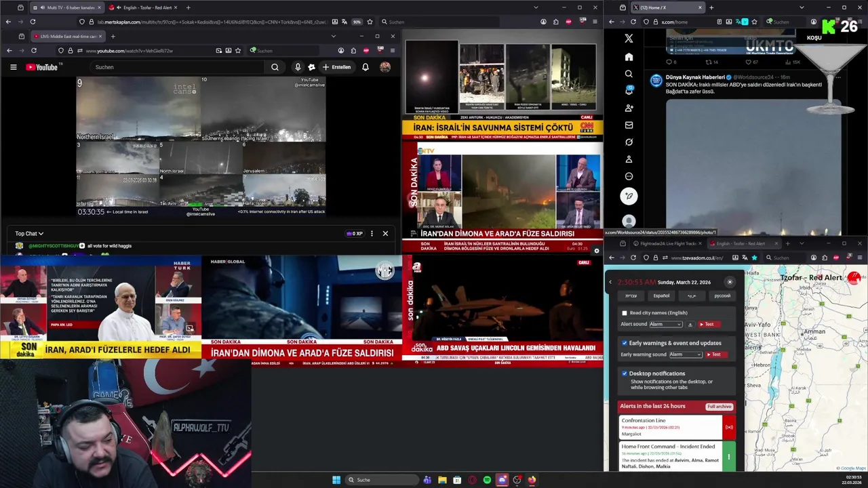Open X More options circle icon

point(629,176)
